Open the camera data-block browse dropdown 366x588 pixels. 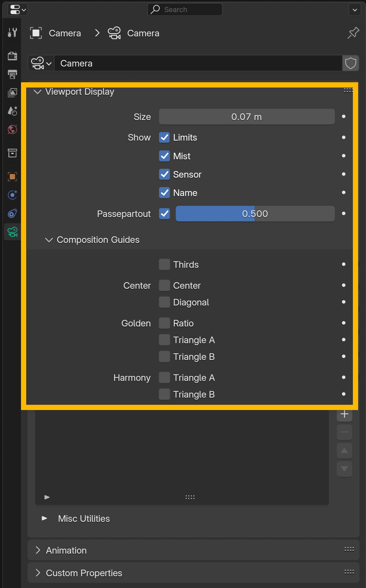click(41, 63)
